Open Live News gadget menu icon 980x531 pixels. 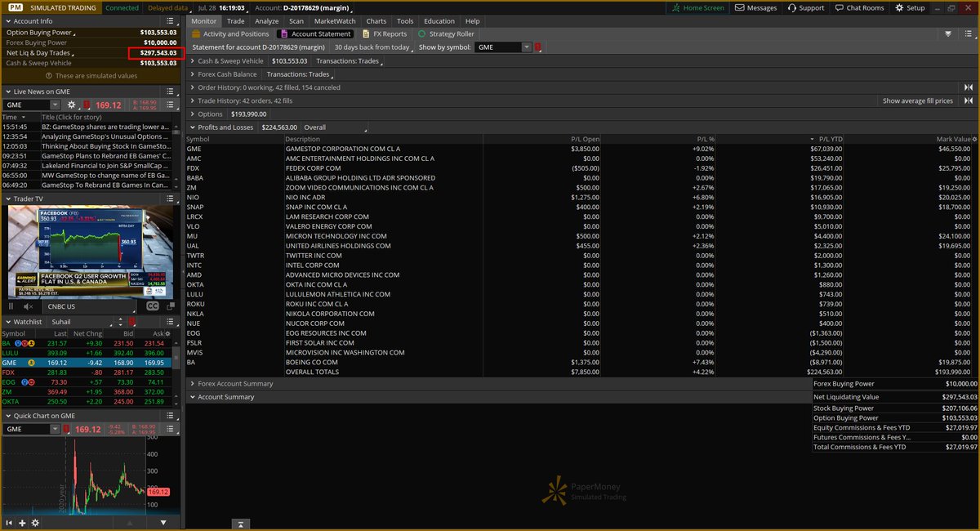pyautogui.click(x=170, y=91)
